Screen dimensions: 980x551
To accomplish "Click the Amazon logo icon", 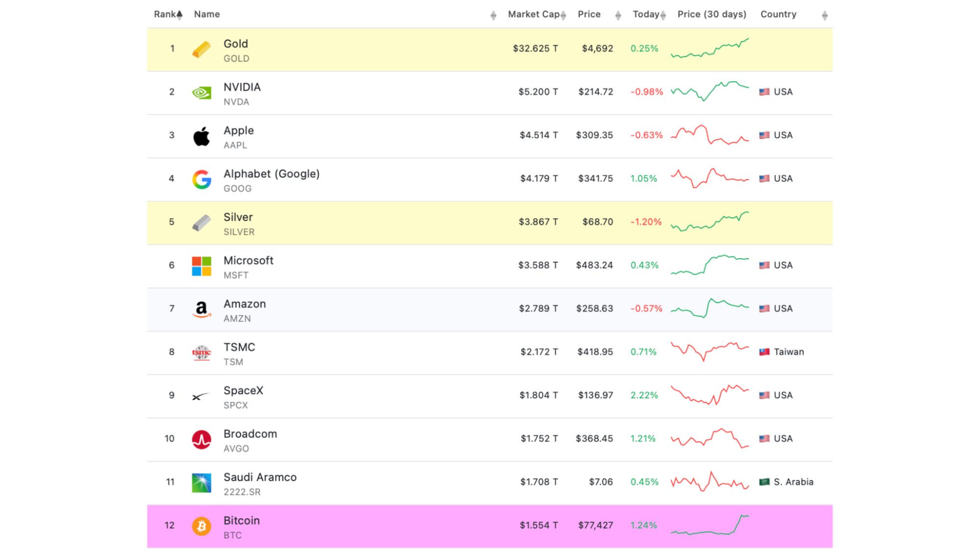I will tap(201, 309).
